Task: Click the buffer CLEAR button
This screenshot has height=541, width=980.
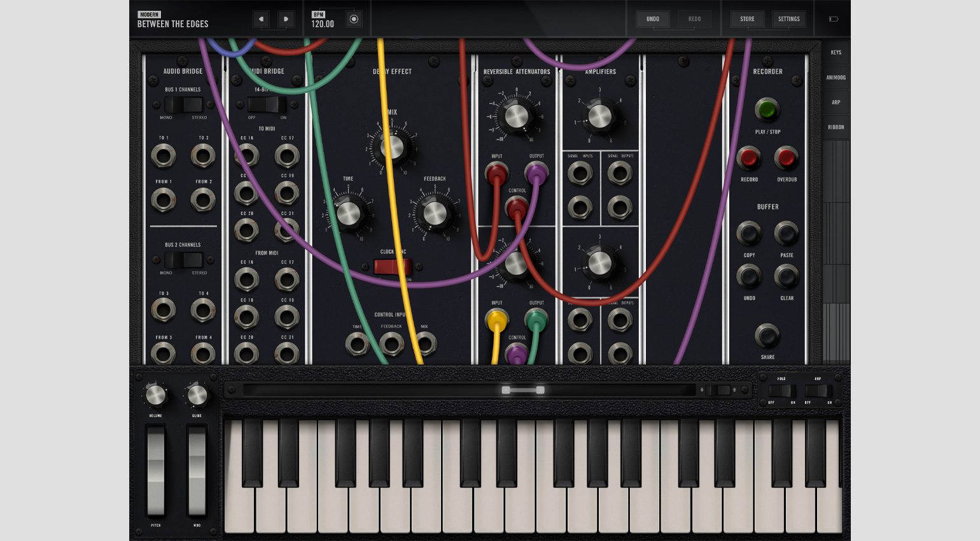Action: pyautogui.click(x=787, y=276)
